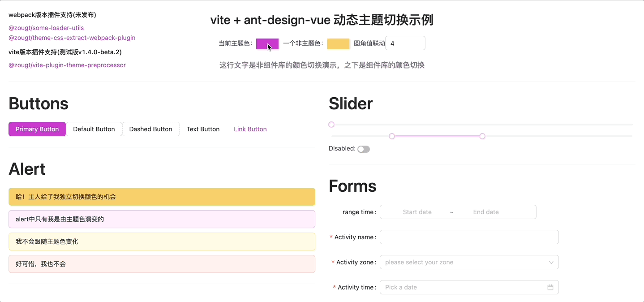
Task: Click the first slider's handle
Action: click(x=331, y=125)
